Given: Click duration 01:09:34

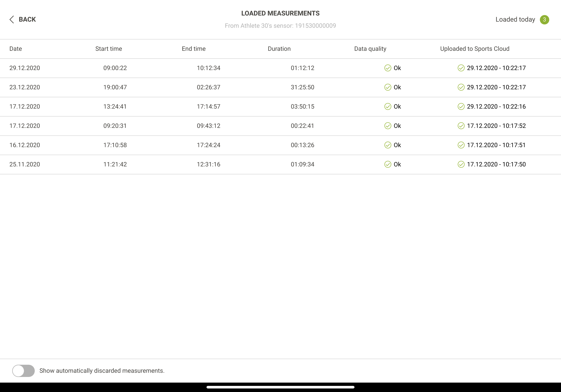Looking at the screenshot, I should point(303,165).
